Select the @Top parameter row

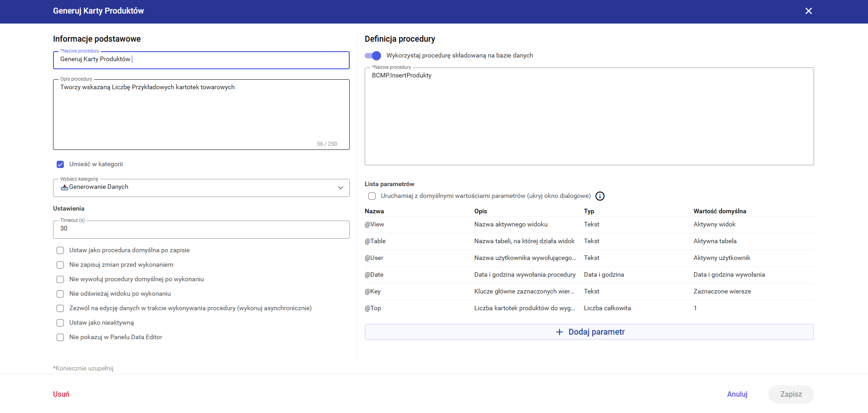[x=589, y=308]
